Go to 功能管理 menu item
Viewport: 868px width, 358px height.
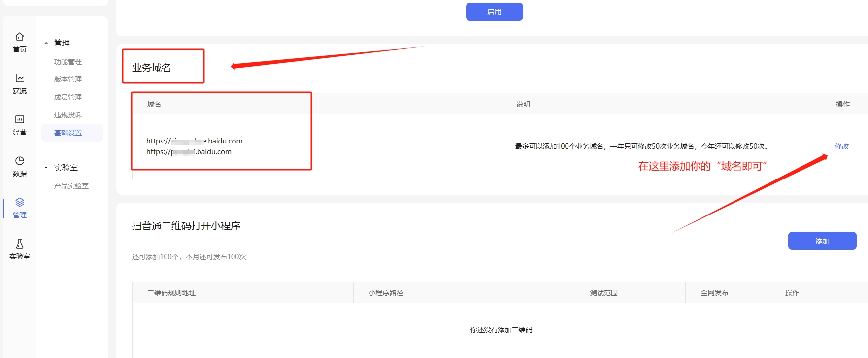coord(68,62)
